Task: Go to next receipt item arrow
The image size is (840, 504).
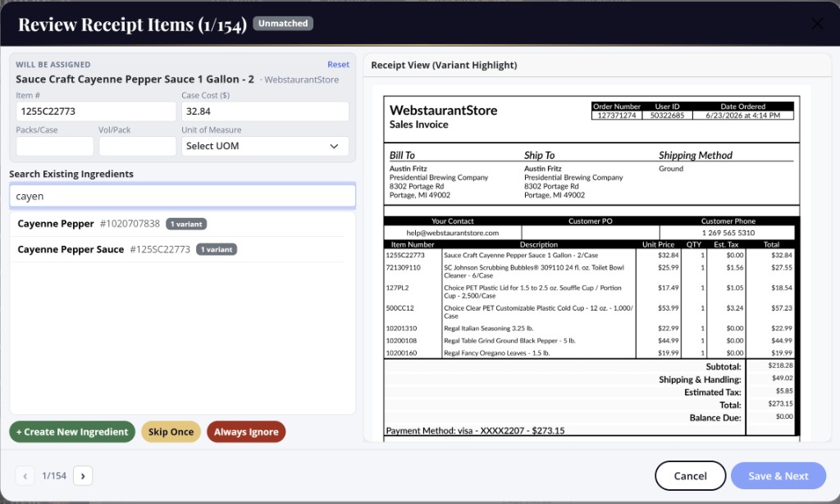Action: click(83, 475)
